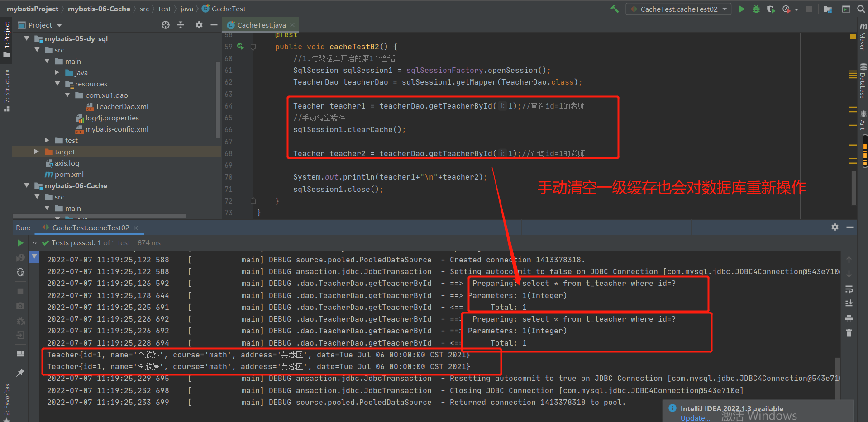Click the yellow inspection status indicator
This screenshot has height=422, width=868.
pos(853,36)
